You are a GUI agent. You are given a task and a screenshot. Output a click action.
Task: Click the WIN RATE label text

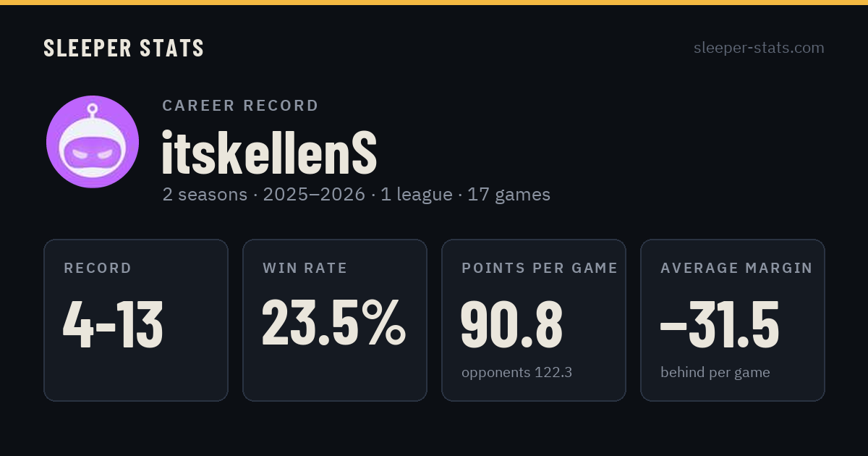click(305, 268)
